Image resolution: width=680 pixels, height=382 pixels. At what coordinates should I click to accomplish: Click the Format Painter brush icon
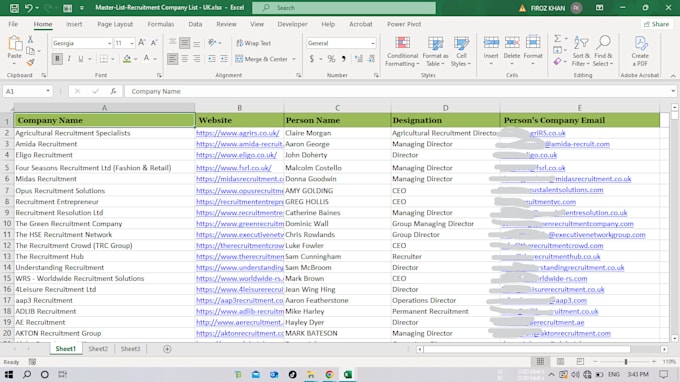[30, 62]
